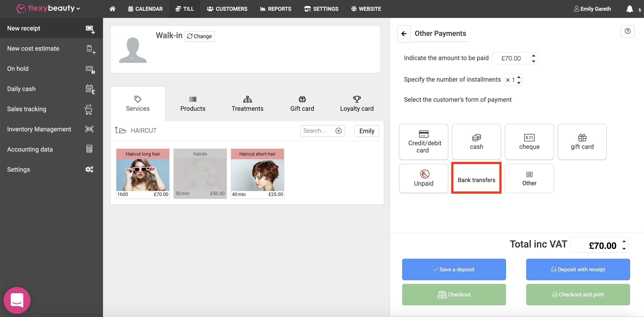The height and width of the screenshot is (317, 644).
Task: Open the CUSTOMERS section
Action: click(227, 9)
